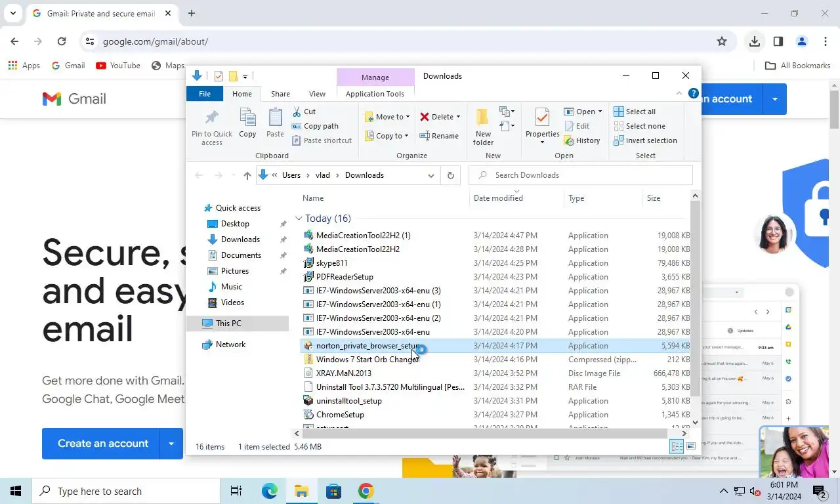The image size is (840, 504).
Task: Go up one folder level arrow
Action: (x=247, y=175)
